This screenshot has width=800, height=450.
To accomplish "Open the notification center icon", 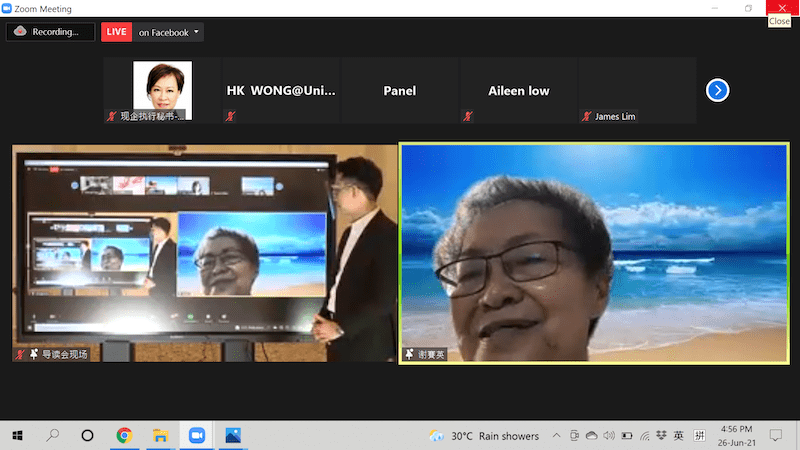I will pos(775,436).
